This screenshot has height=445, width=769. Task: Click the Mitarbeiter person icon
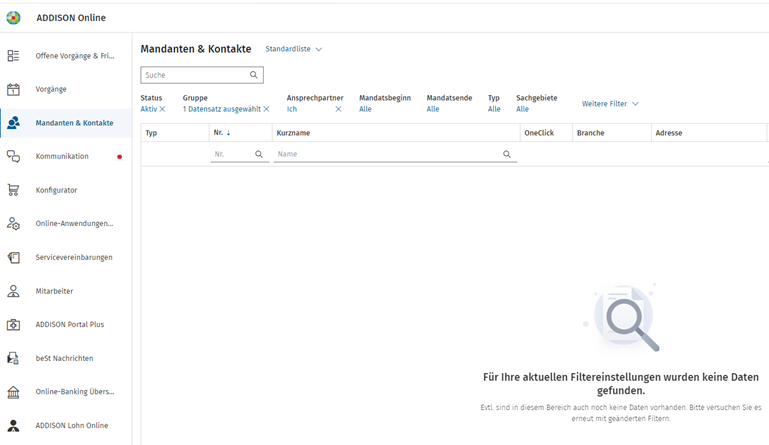pos(13,291)
